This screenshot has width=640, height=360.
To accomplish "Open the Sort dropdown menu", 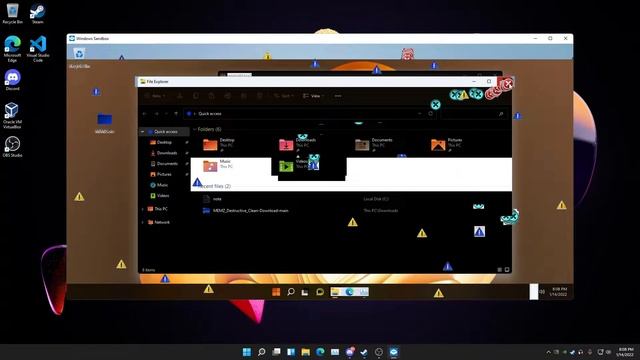I will (x=283, y=96).
